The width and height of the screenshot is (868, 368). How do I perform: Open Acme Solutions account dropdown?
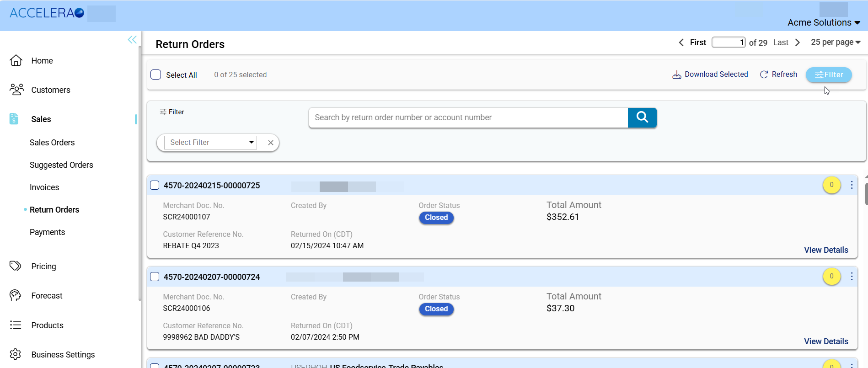[x=824, y=22]
